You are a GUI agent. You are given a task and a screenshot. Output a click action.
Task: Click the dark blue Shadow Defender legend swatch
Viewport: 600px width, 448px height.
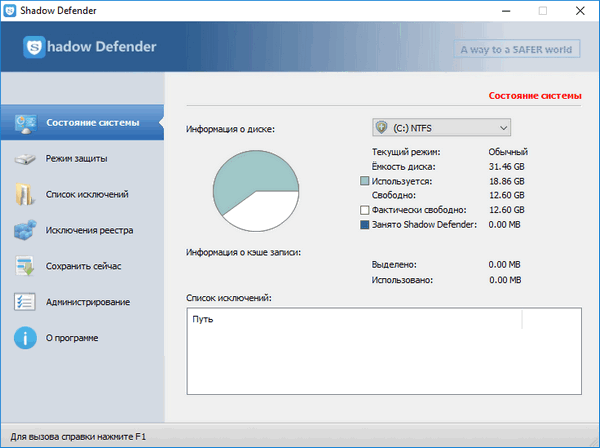(364, 225)
